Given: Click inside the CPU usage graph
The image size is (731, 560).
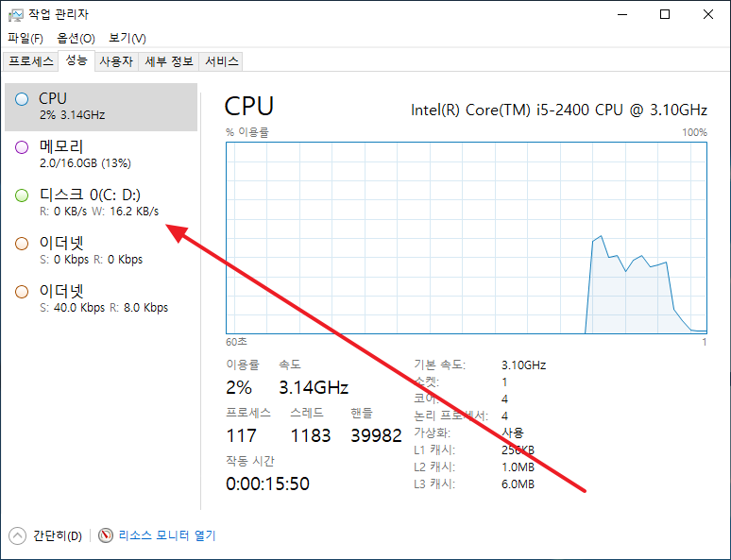Looking at the screenshot, I should tap(467, 238).
